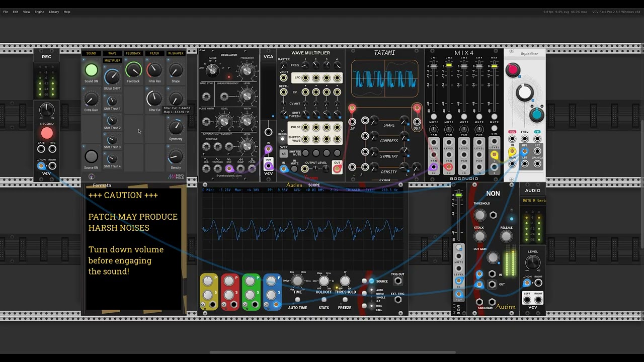
Task: Open the Edit menu
Action: pos(16,12)
